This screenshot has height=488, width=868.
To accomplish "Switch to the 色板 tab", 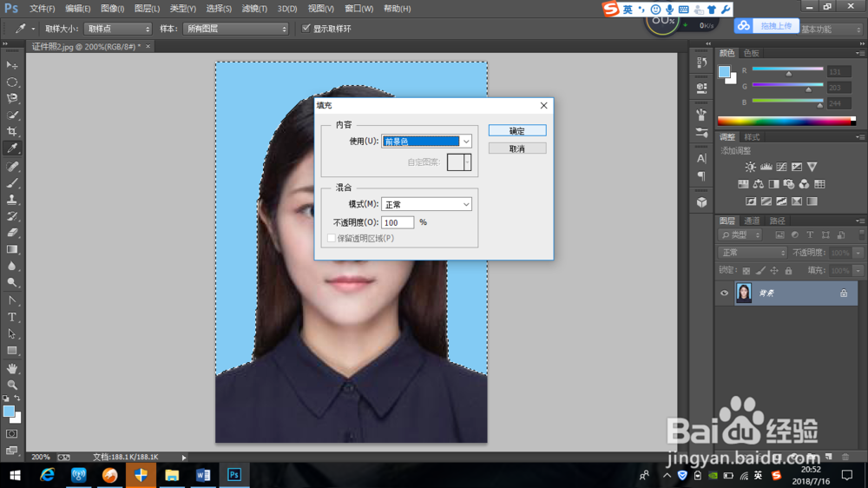I will pyautogui.click(x=751, y=53).
